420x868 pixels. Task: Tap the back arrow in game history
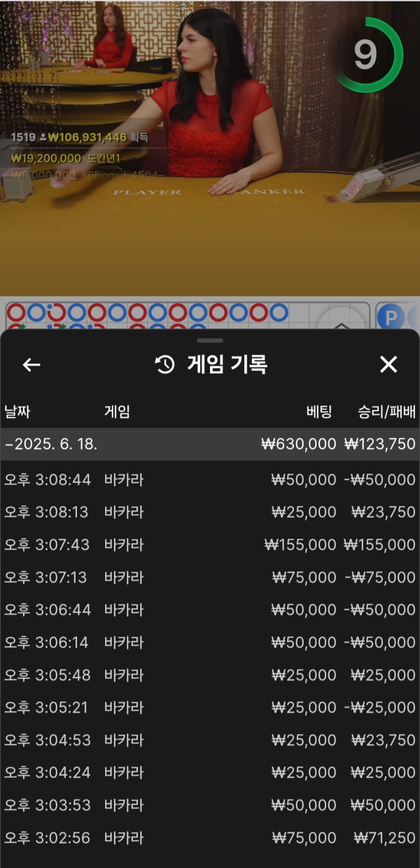[31, 364]
